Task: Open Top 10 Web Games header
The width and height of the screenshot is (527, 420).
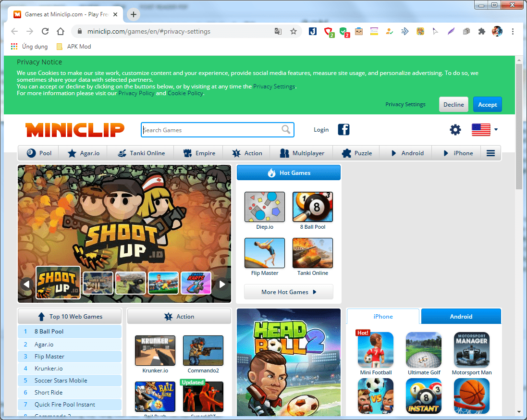Action: coord(70,316)
